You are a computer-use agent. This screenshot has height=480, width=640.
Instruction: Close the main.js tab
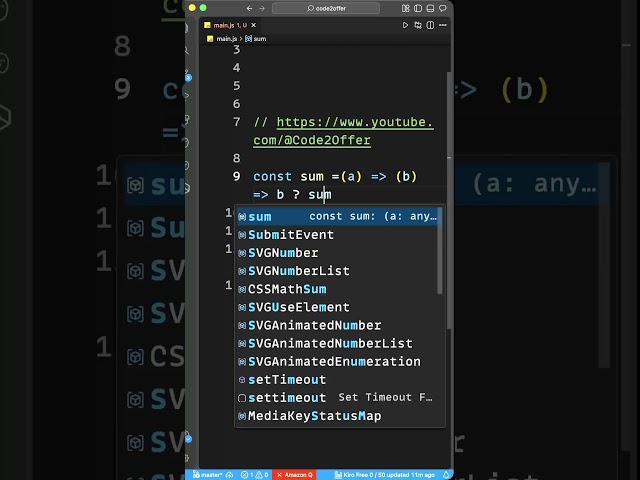pos(253,25)
